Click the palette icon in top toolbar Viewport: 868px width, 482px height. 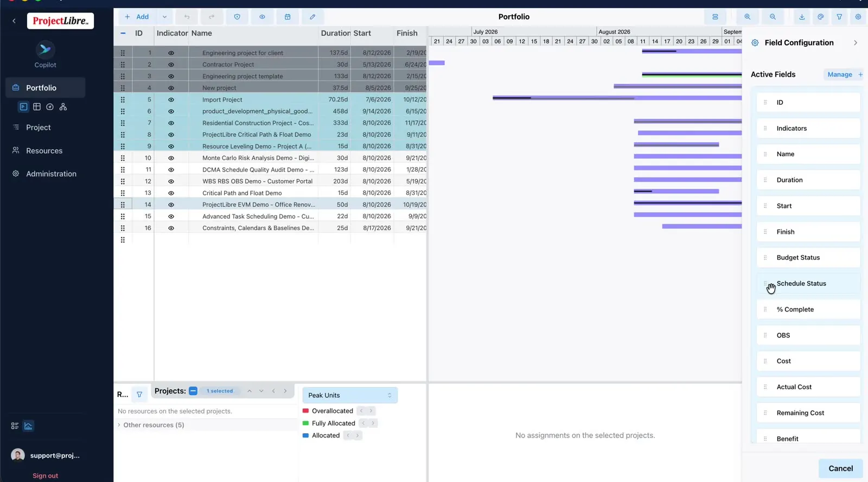[821, 17]
